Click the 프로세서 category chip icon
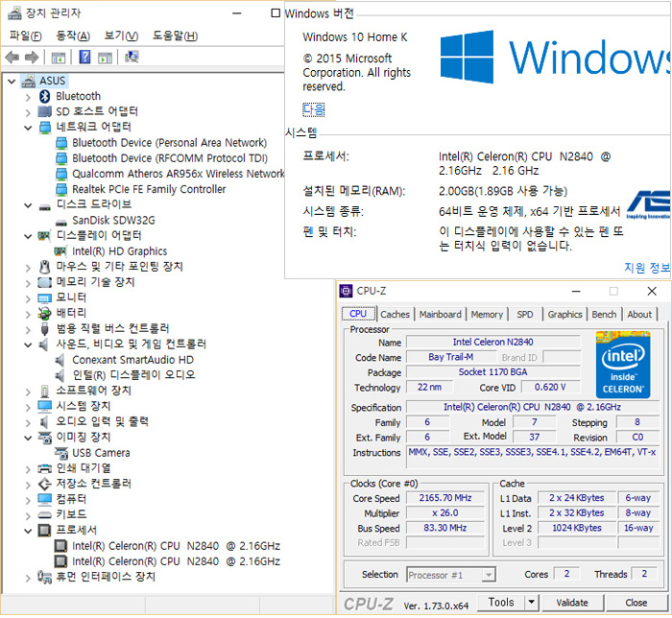This screenshot has width=672, height=618. pyautogui.click(x=44, y=531)
